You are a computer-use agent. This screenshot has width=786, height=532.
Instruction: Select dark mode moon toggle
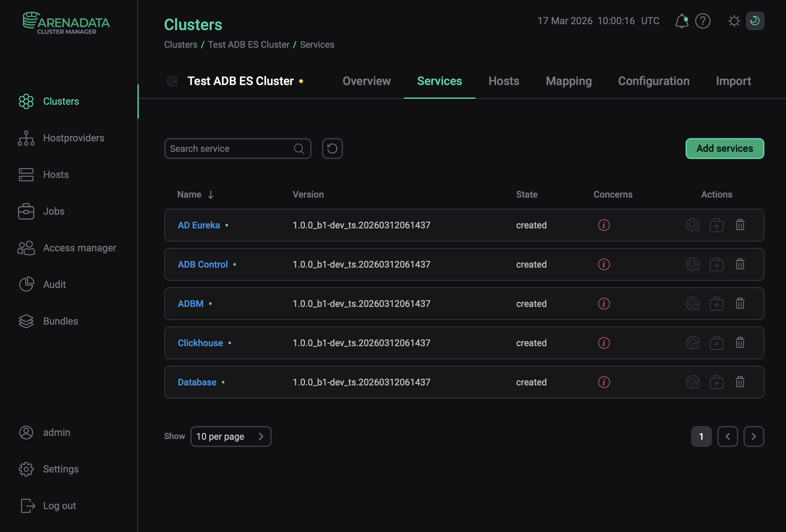click(x=755, y=21)
